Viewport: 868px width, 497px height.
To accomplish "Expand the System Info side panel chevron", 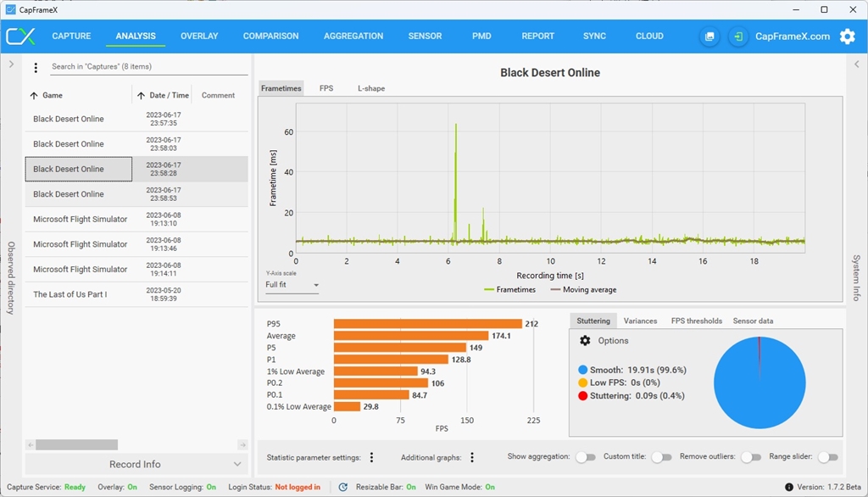I will point(856,64).
